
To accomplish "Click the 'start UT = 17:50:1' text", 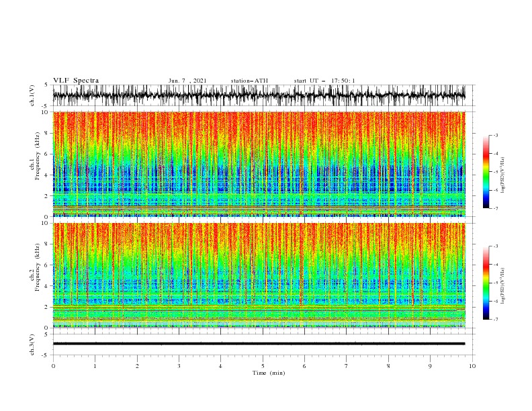I will [x=324, y=81].
